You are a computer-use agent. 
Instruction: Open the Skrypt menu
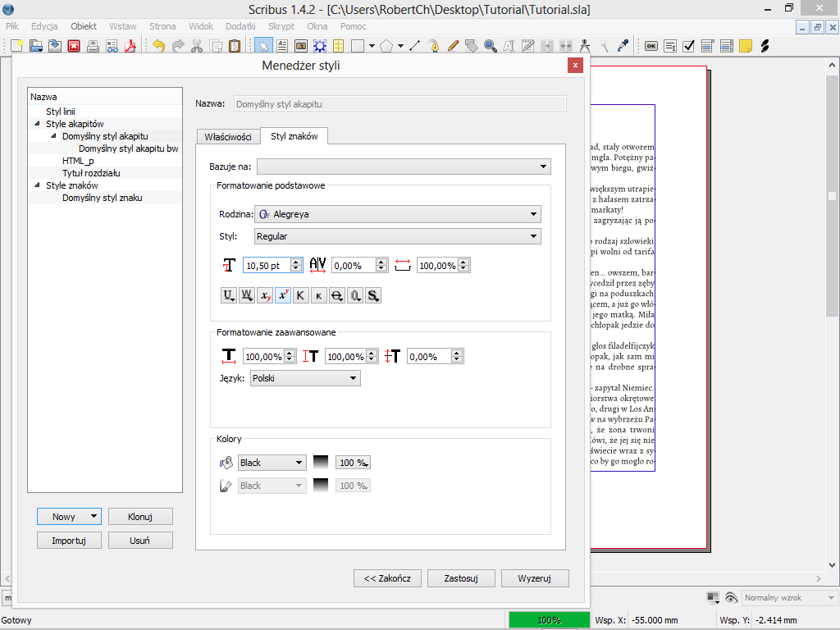pos(281,26)
